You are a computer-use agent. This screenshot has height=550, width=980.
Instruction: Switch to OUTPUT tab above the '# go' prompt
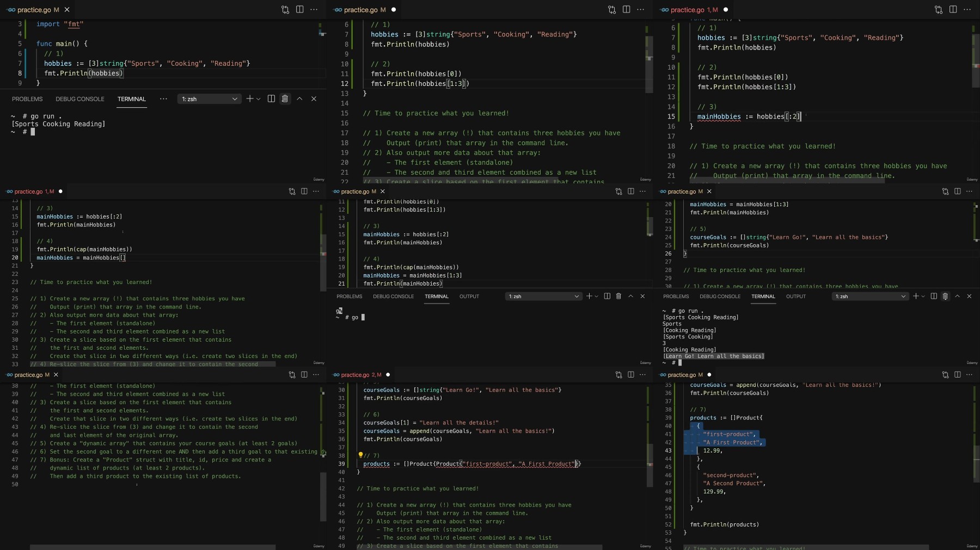coord(469,296)
